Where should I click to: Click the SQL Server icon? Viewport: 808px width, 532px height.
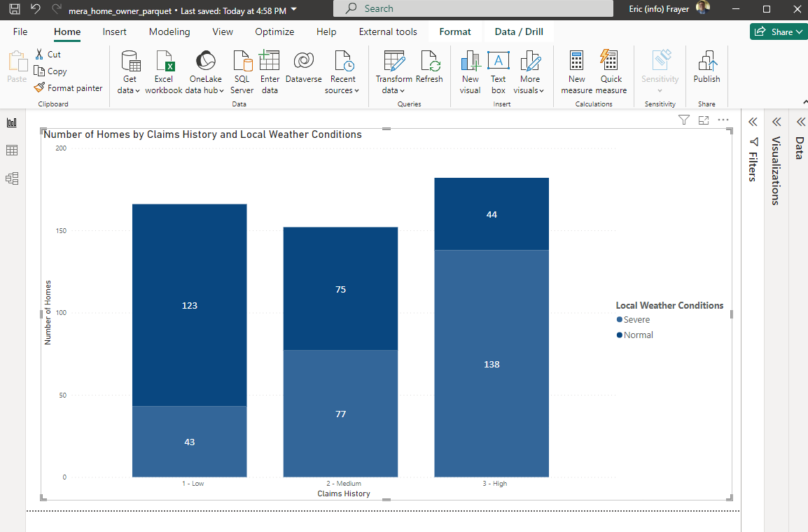pos(242,72)
